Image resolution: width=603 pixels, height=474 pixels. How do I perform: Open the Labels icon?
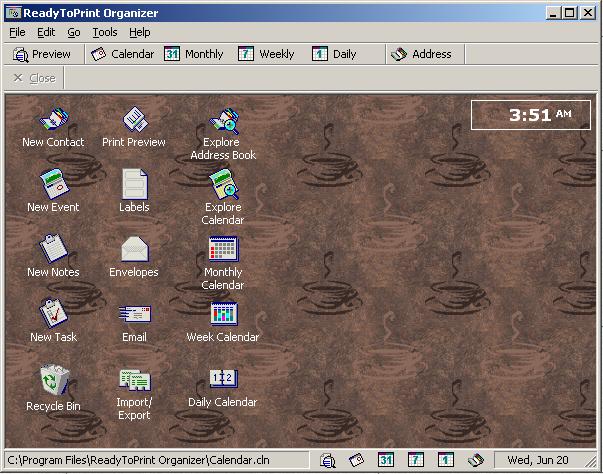tap(134, 191)
